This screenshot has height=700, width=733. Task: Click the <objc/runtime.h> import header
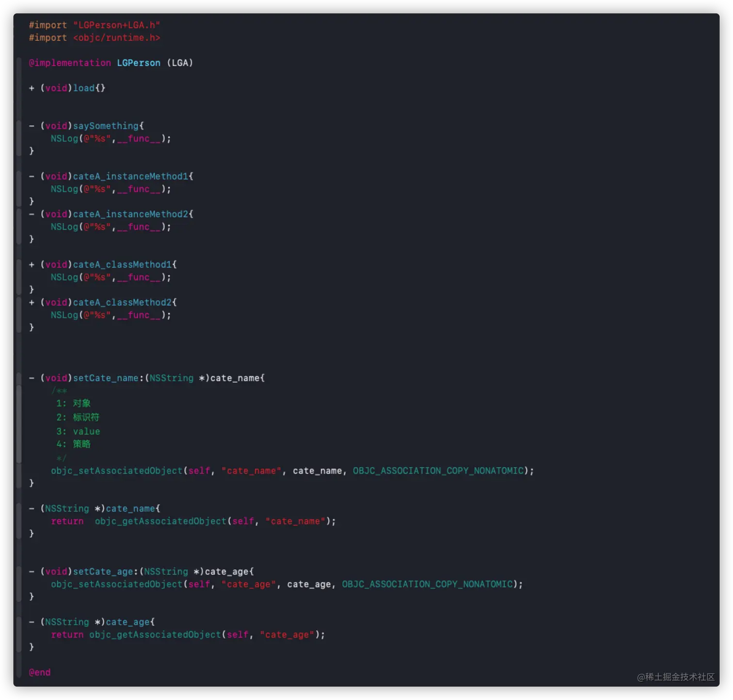(116, 38)
